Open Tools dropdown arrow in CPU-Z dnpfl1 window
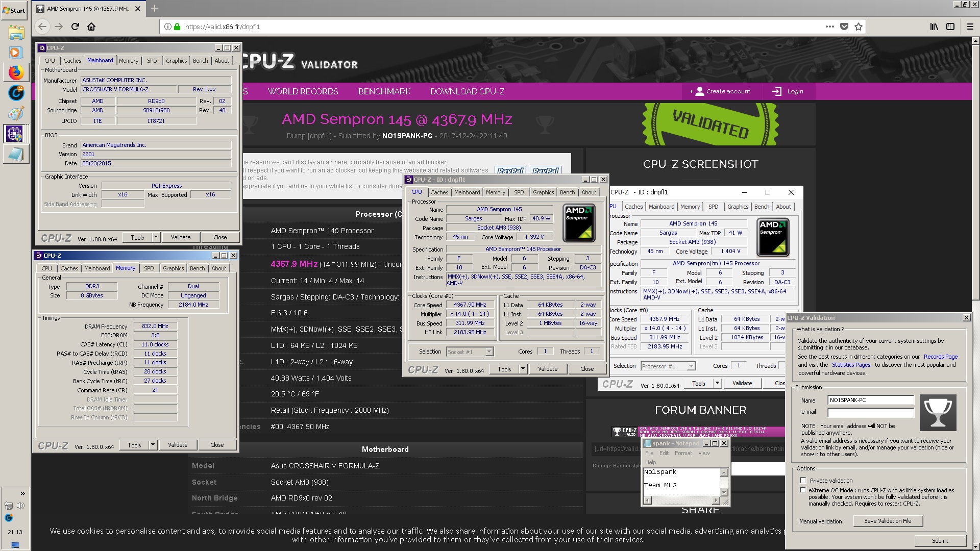 pyautogui.click(x=523, y=369)
